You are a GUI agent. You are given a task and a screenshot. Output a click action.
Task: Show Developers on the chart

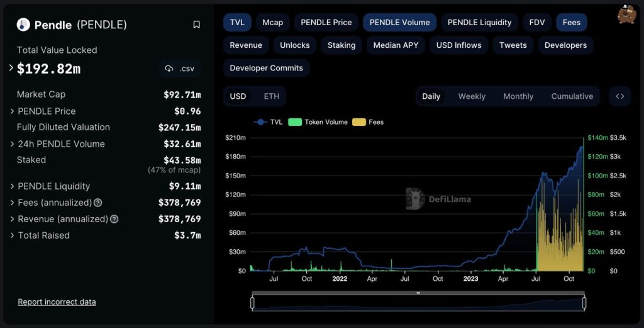565,45
